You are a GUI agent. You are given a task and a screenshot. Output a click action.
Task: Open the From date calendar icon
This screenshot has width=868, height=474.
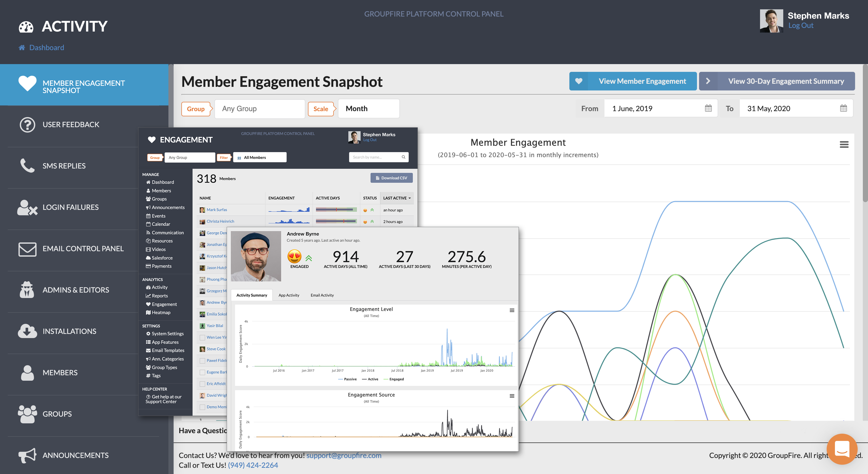tap(708, 108)
